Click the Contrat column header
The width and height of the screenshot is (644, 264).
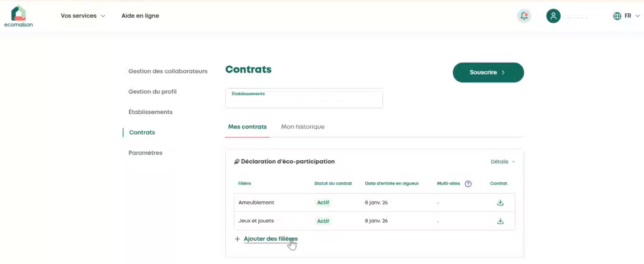tap(499, 184)
